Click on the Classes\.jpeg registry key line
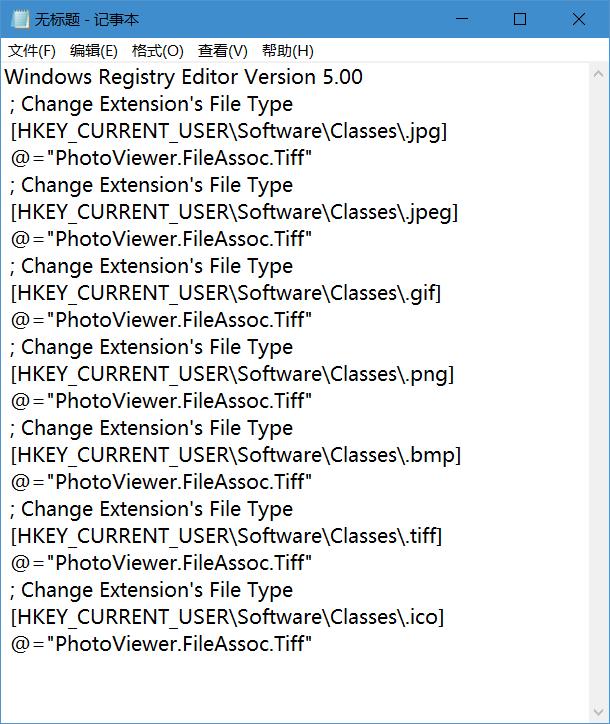Image resolution: width=610 pixels, height=724 pixels. coord(234,212)
